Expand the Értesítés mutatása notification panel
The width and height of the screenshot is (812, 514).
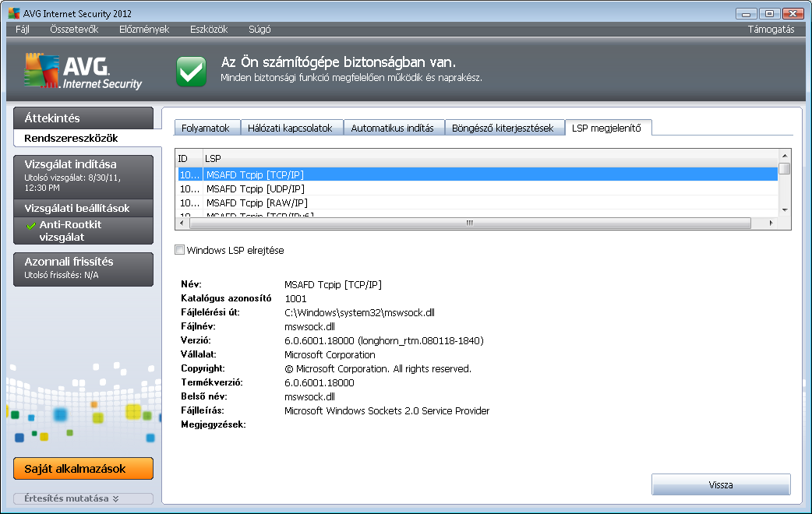[83, 498]
